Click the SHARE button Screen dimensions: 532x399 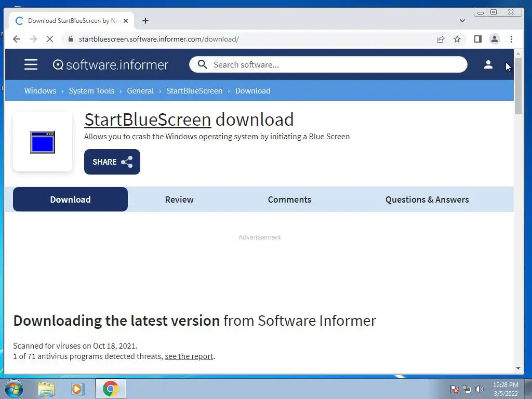(112, 162)
